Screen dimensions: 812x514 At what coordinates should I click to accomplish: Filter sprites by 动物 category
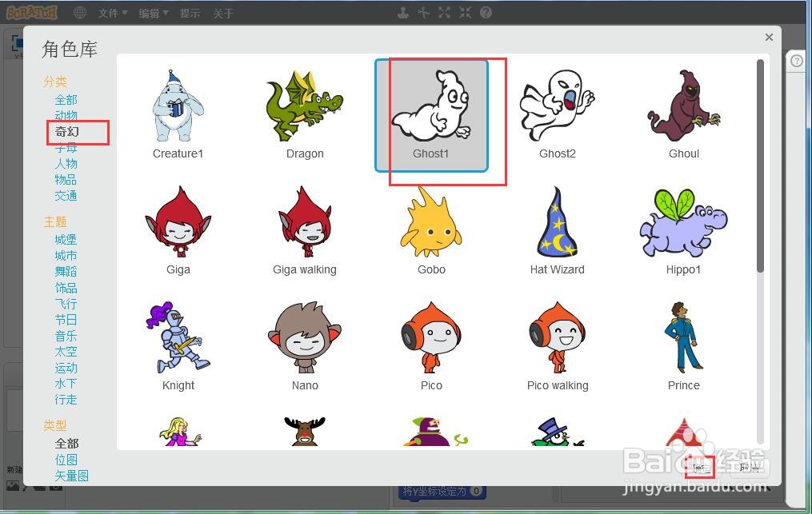66,115
